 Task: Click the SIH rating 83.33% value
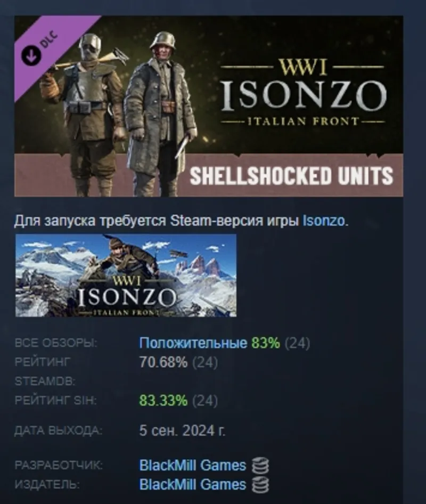[163, 401]
